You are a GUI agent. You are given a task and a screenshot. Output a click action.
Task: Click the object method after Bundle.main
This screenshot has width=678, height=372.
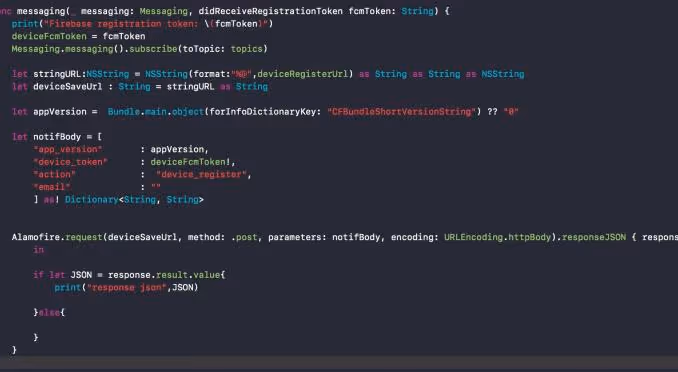[188, 112]
